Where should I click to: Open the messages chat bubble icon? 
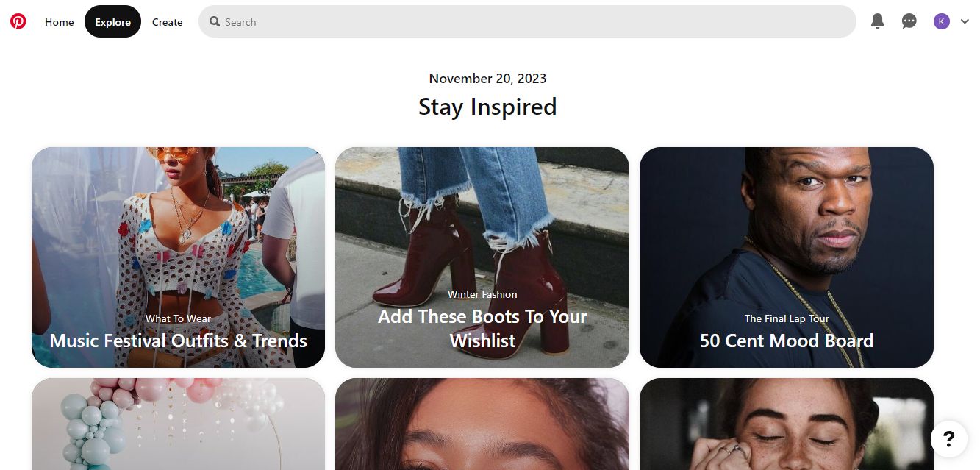click(909, 21)
